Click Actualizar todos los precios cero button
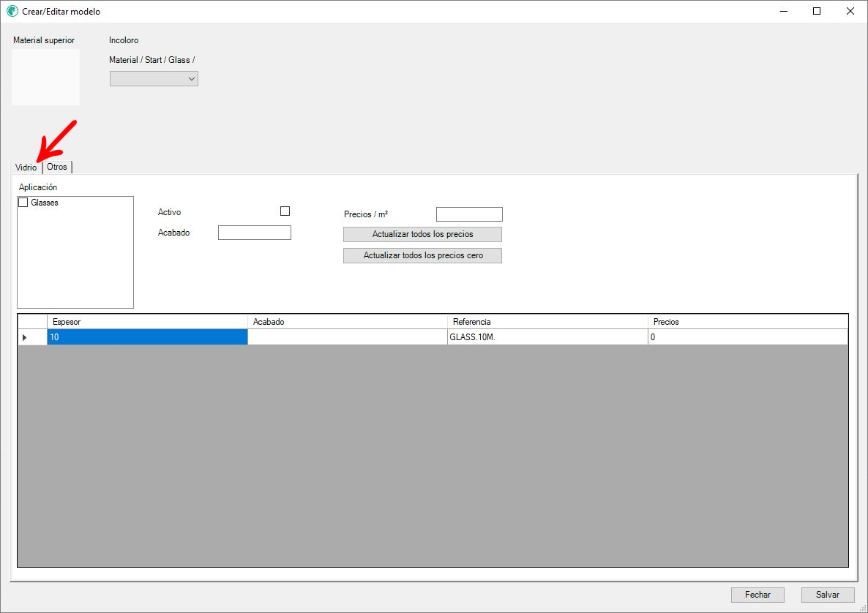 coord(422,255)
